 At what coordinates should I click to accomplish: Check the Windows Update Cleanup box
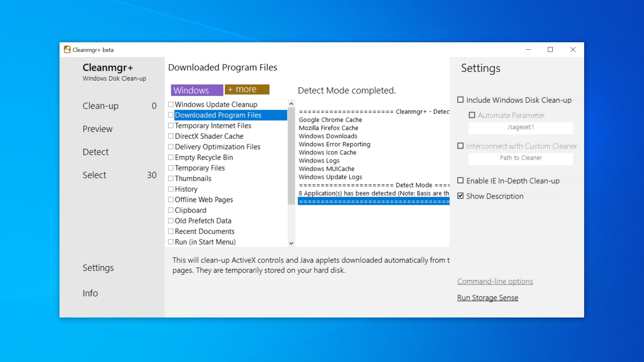[171, 104]
